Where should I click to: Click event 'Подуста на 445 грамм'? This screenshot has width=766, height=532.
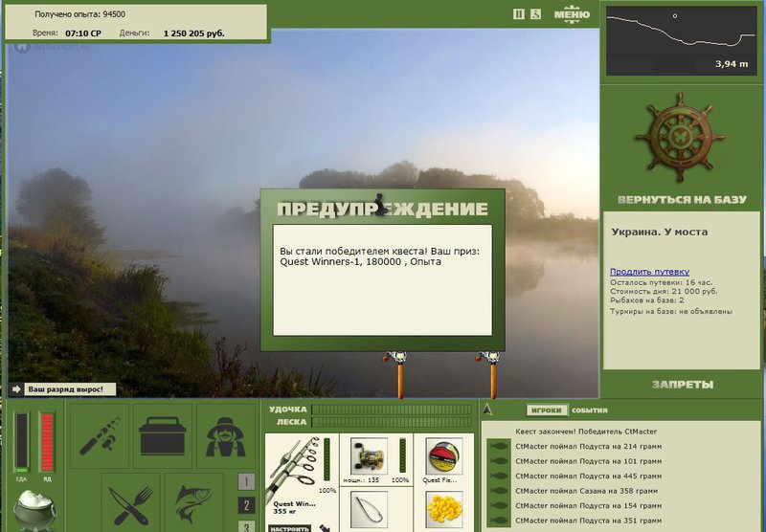[588, 476]
